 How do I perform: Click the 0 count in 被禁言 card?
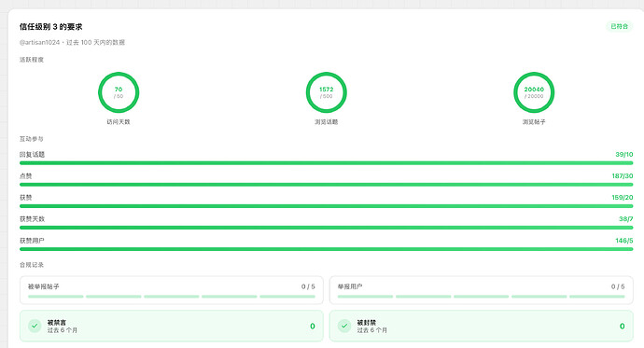tap(313, 327)
